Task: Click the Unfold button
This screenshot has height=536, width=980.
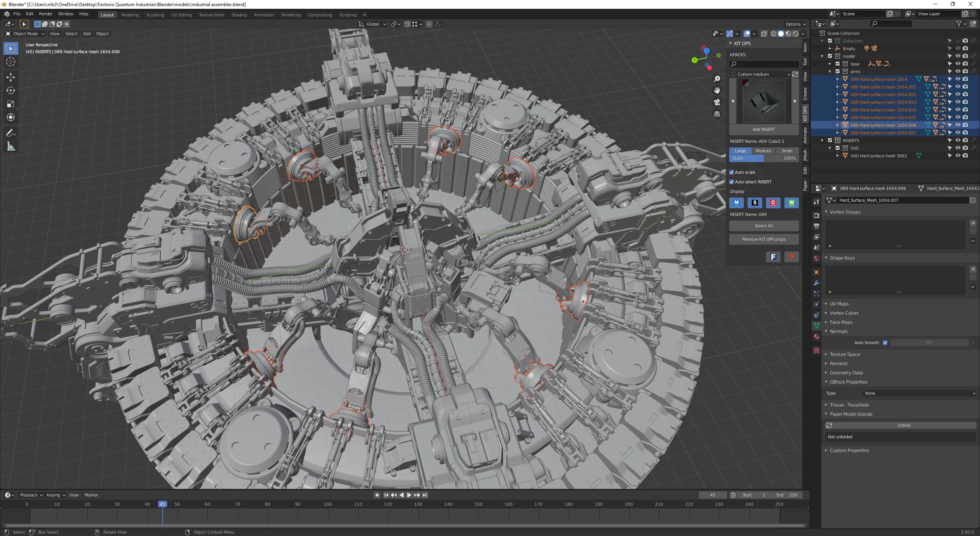Action: click(901, 425)
